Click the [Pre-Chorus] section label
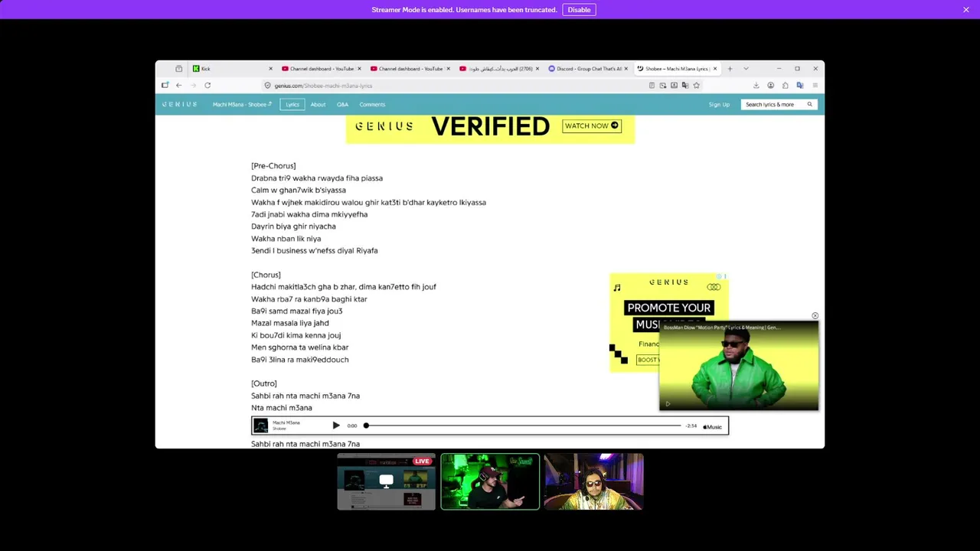This screenshot has height=551, width=980. (273, 166)
